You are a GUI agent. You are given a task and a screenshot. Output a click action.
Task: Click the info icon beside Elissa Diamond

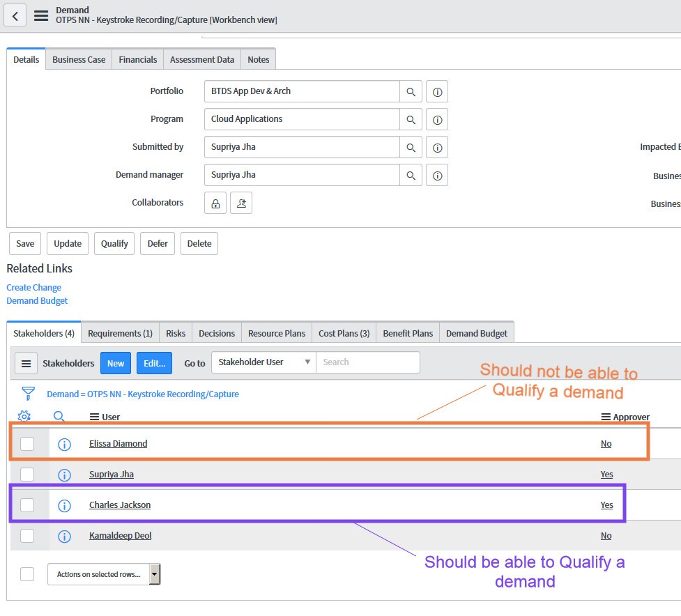[64, 444]
